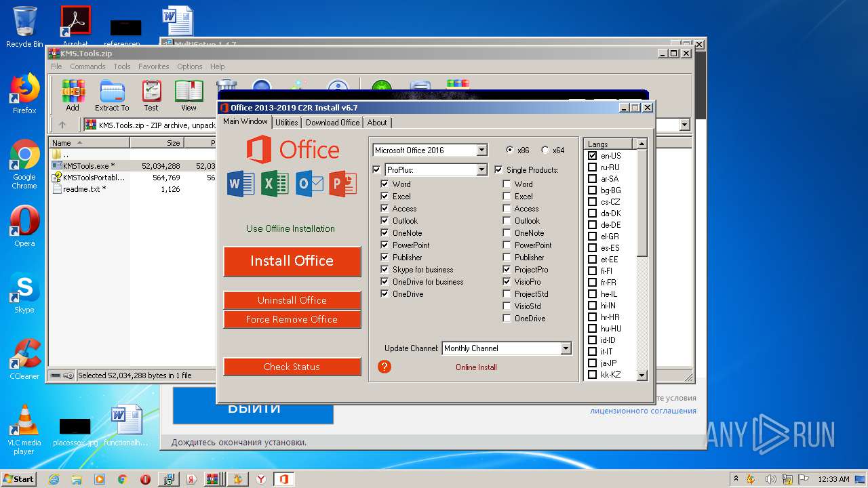Open the Opera desktop shortcut
Screen dimensions: 868x488
[x=24, y=226]
